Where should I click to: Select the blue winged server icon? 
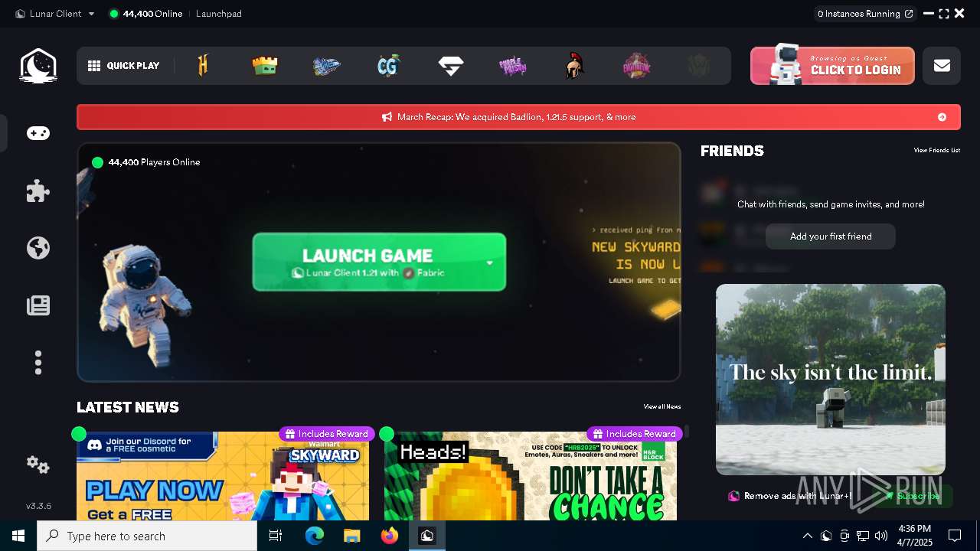click(x=327, y=66)
